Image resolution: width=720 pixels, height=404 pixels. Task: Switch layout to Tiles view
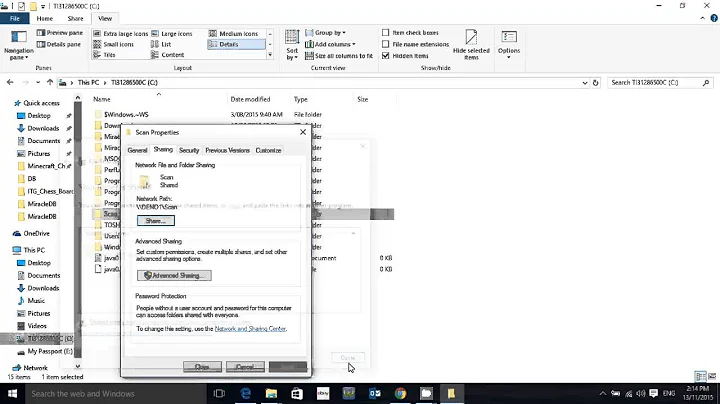pyautogui.click(x=104, y=55)
